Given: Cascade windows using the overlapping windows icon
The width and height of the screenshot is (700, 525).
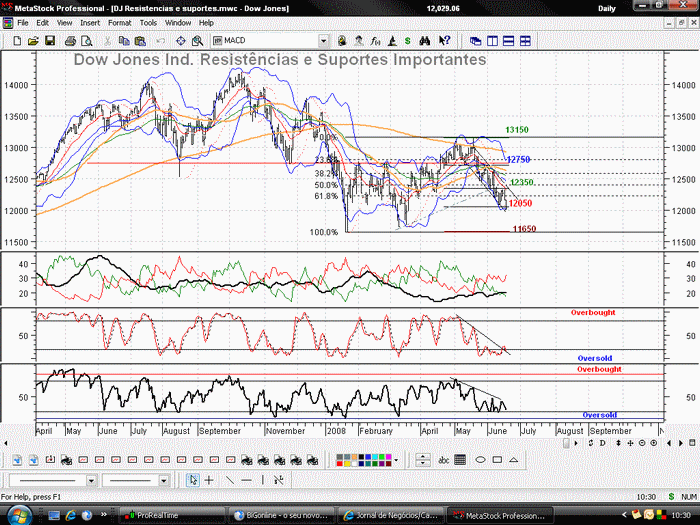Looking at the screenshot, I should pyautogui.click(x=475, y=41).
